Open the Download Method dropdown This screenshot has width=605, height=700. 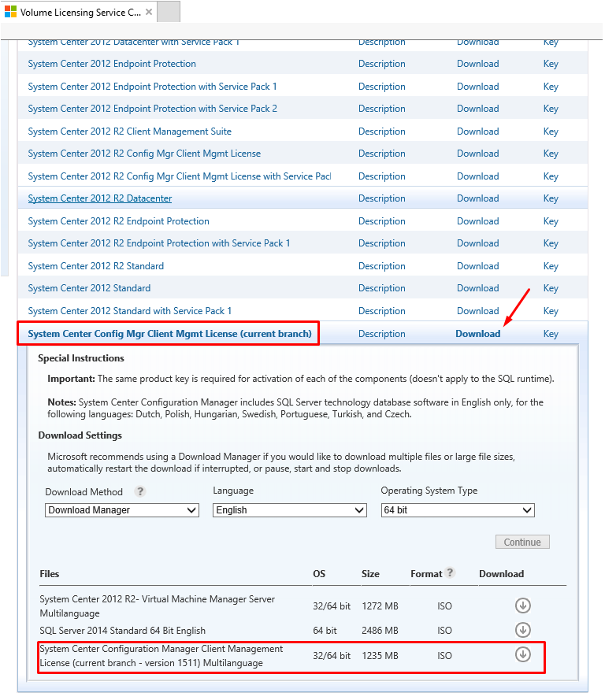click(122, 510)
